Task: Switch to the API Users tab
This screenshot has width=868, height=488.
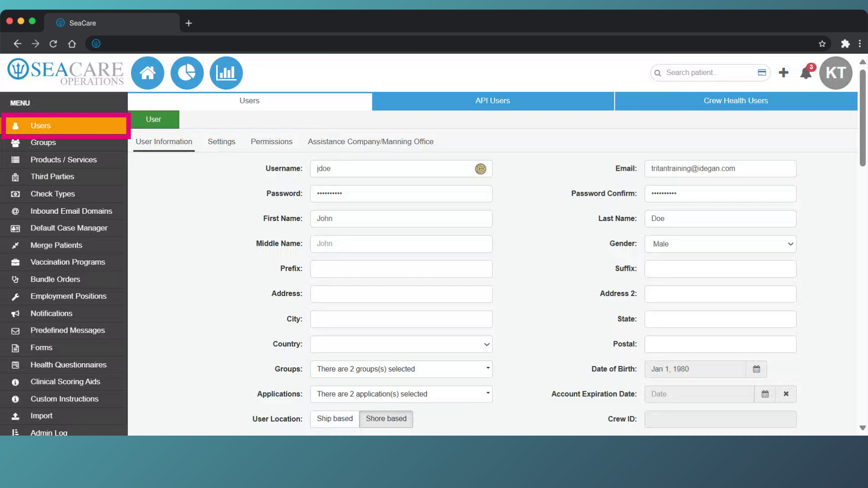Action: click(493, 101)
